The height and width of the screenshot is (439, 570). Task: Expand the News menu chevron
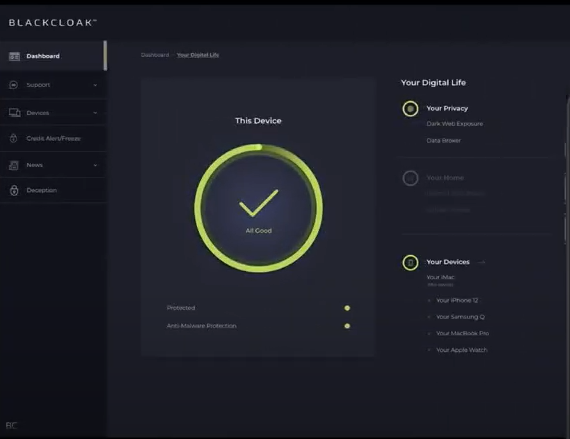point(95,165)
